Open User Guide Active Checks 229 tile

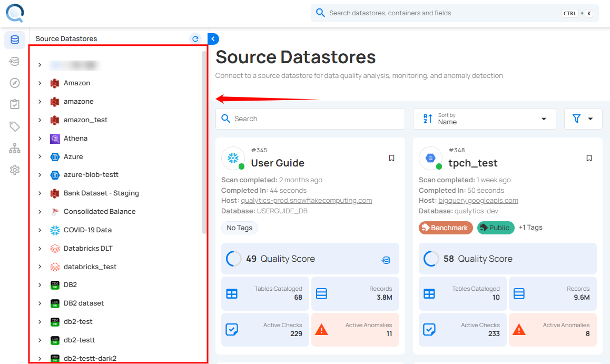click(x=265, y=330)
